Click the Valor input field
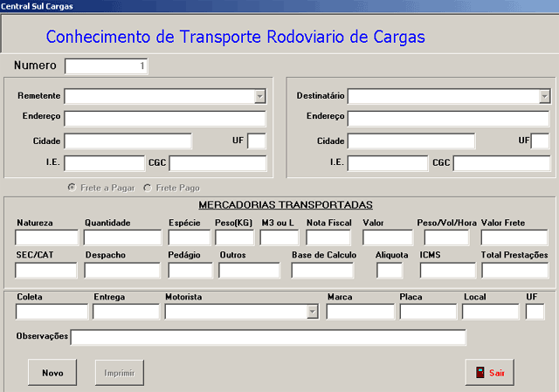559x392 pixels. (388, 237)
